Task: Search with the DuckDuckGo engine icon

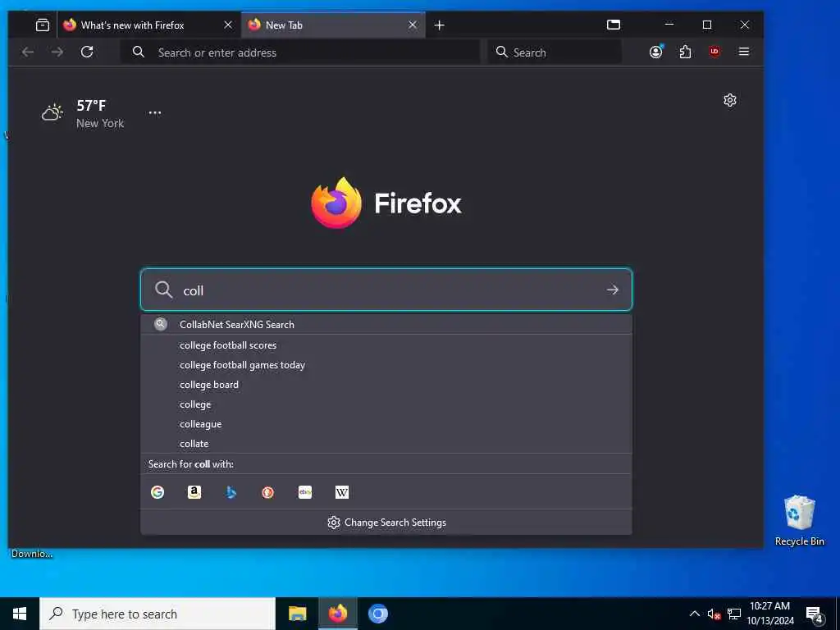Action: pos(268,492)
